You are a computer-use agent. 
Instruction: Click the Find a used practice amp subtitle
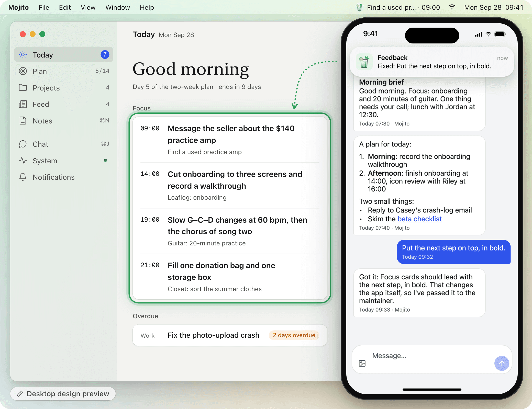[205, 152]
